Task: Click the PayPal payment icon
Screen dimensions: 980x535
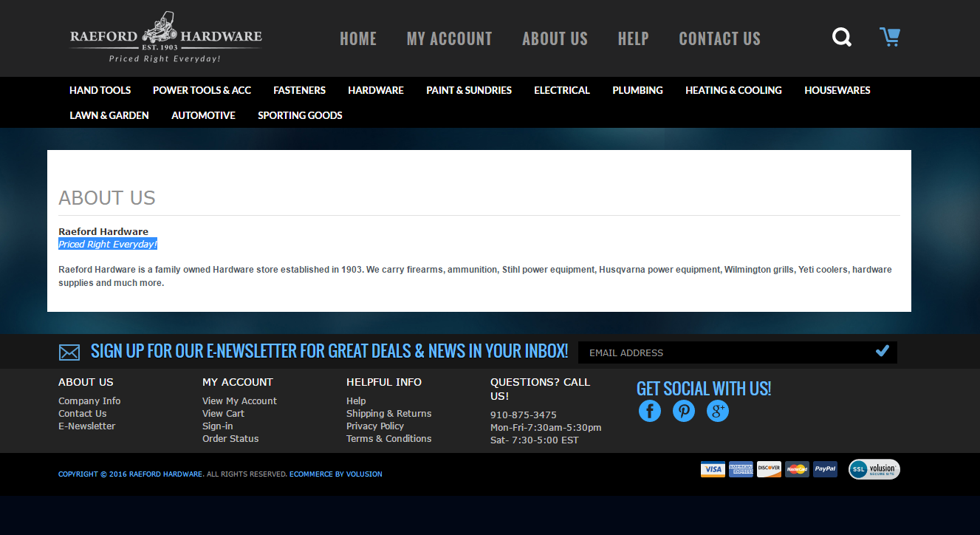Action: click(x=825, y=469)
